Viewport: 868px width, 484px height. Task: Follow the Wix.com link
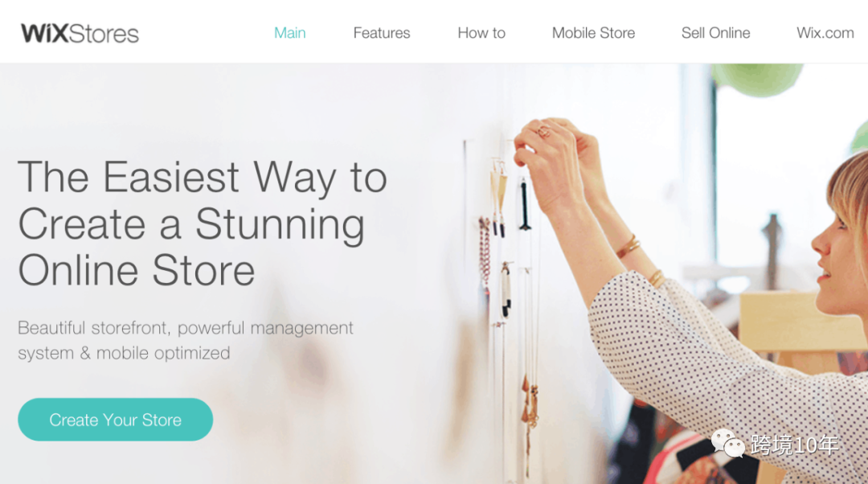click(x=825, y=33)
